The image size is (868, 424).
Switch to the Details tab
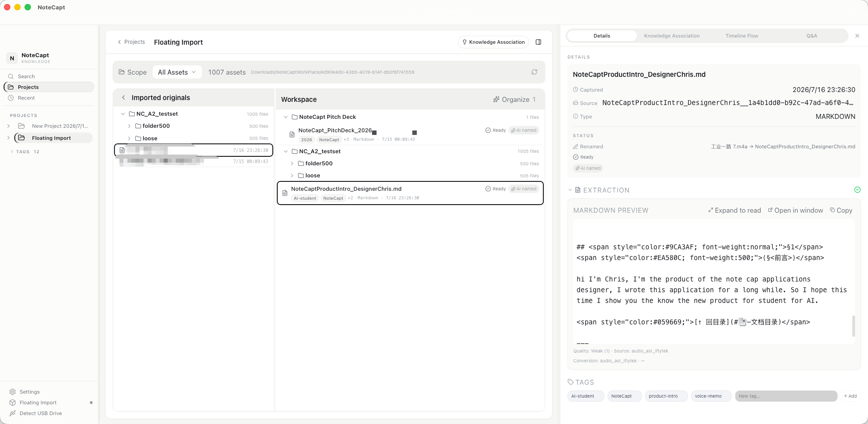point(602,36)
